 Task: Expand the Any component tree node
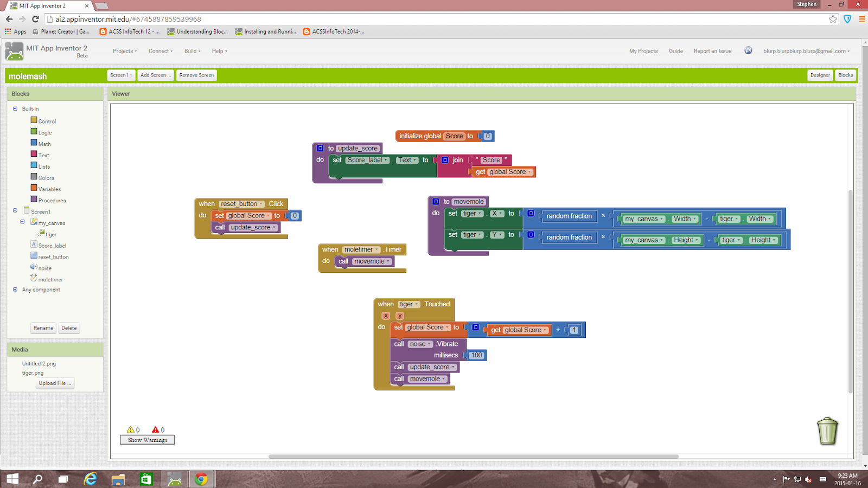click(x=15, y=290)
